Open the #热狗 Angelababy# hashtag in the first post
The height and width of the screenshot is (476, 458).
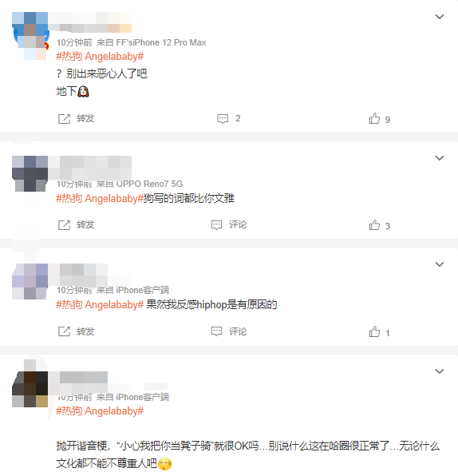(x=100, y=57)
